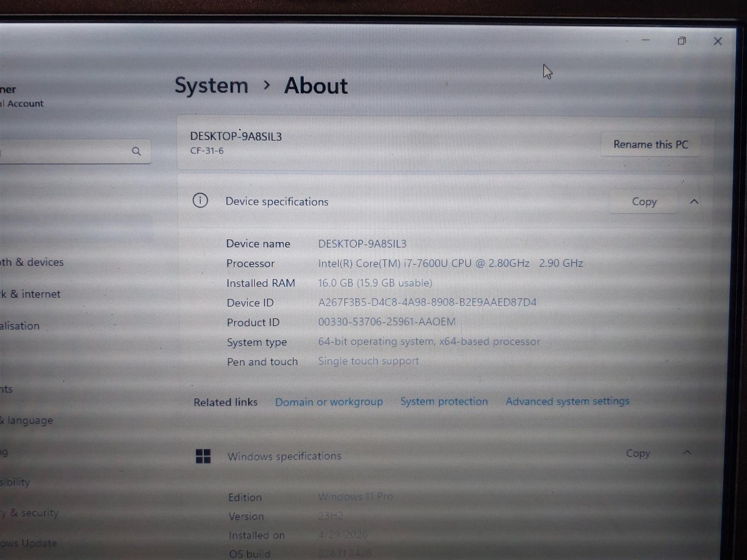Click the CF-31-6 model text
Image resolution: width=747 pixels, height=560 pixels.
click(x=207, y=151)
